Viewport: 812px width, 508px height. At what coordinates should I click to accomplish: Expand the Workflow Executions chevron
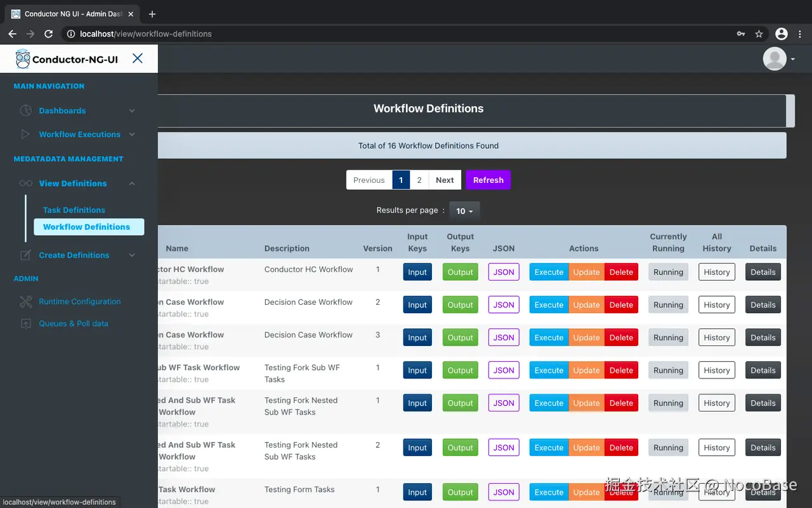point(132,135)
